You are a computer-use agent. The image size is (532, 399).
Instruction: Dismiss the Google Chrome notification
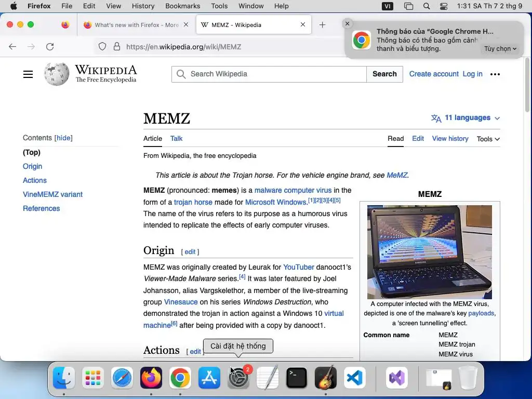(x=347, y=24)
